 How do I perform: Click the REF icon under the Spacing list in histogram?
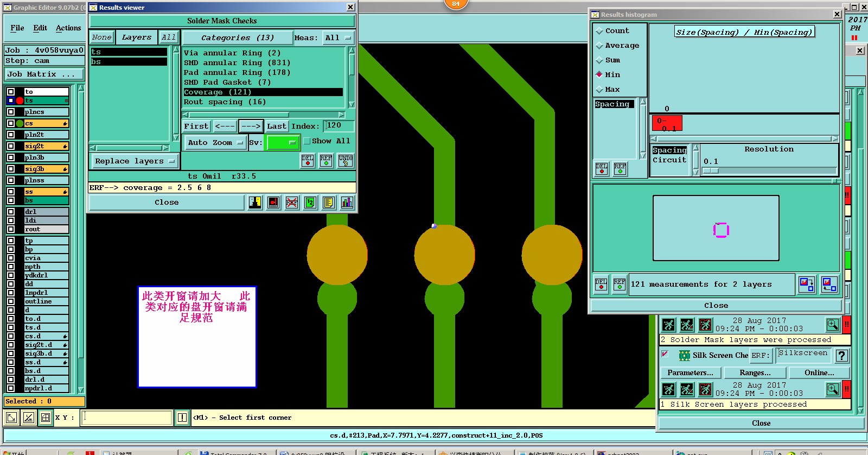tap(620, 169)
